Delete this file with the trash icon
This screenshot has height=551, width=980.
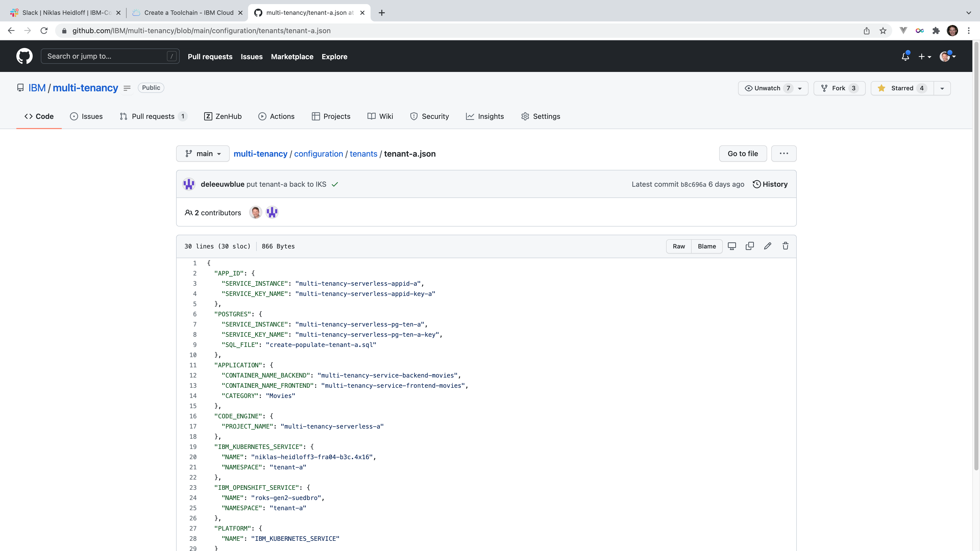[x=785, y=246]
